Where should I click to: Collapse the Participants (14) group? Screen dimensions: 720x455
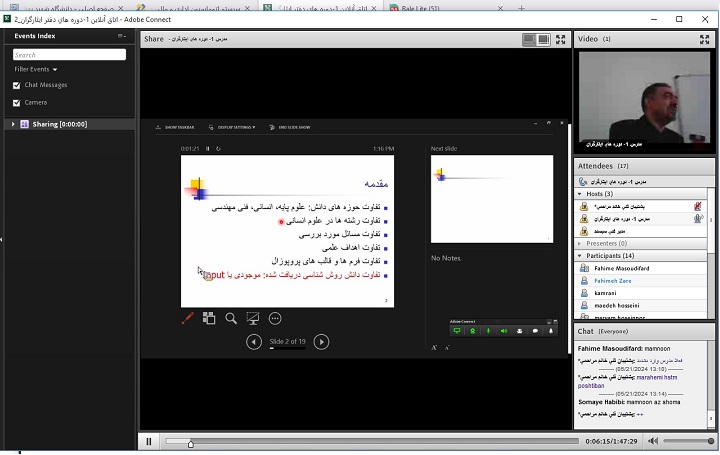[x=581, y=256]
